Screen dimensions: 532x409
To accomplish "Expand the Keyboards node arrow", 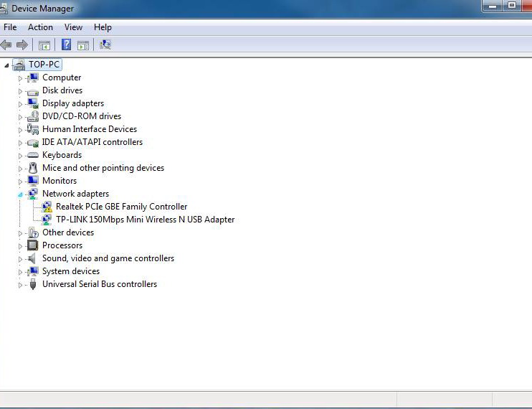I will [x=20, y=156].
